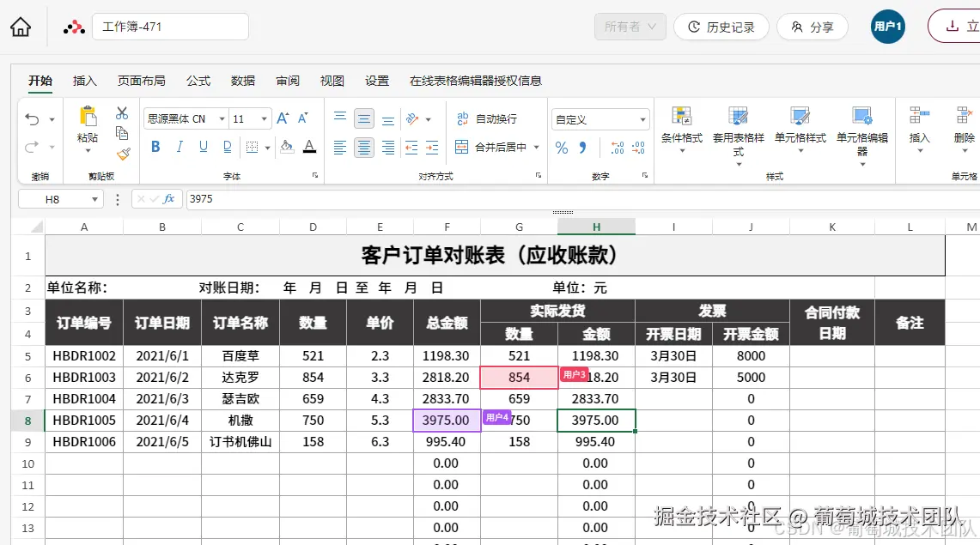The width and height of the screenshot is (980, 545).
Task: Pick a font color with the A swatch
Action: pyautogui.click(x=307, y=147)
